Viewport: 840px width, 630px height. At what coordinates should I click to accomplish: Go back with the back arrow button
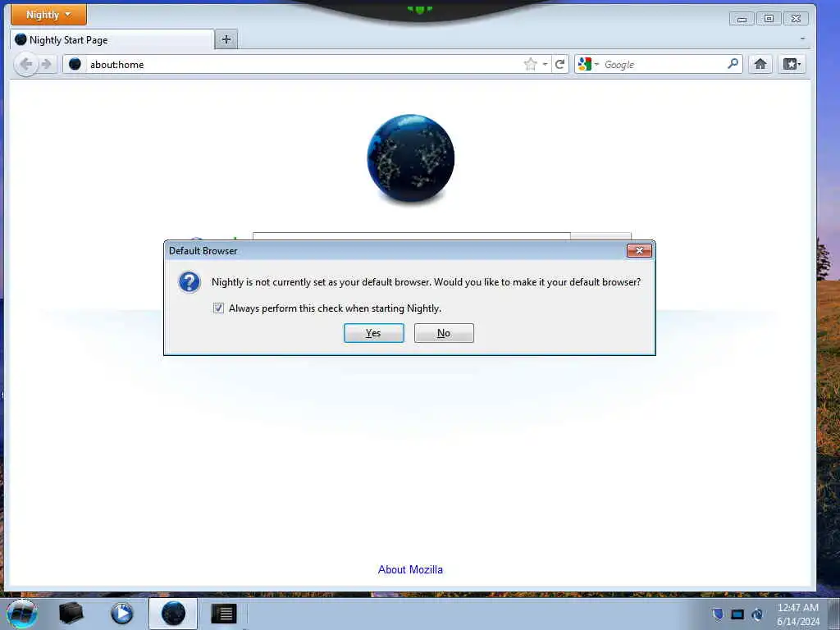click(25, 64)
